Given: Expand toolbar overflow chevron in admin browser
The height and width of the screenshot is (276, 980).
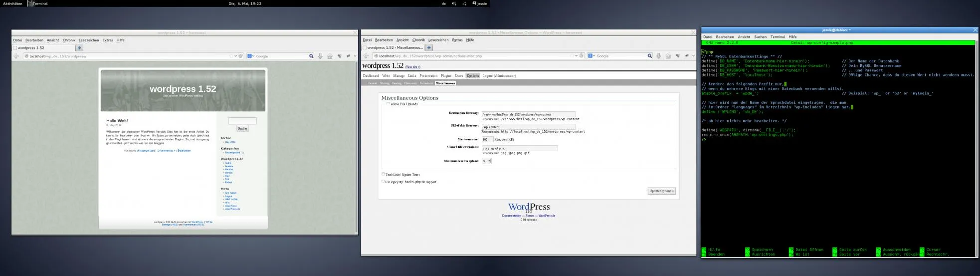Looking at the screenshot, I should coord(694,56).
